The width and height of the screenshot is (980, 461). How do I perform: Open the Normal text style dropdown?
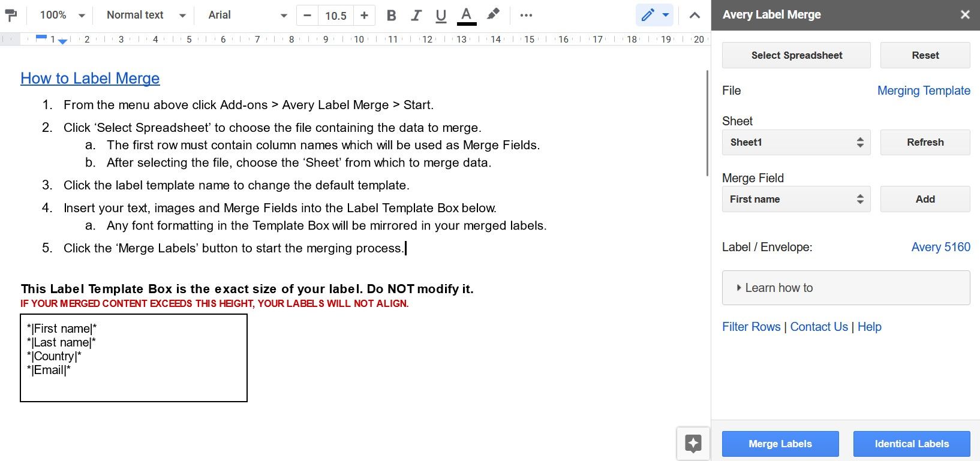point(146,15)
